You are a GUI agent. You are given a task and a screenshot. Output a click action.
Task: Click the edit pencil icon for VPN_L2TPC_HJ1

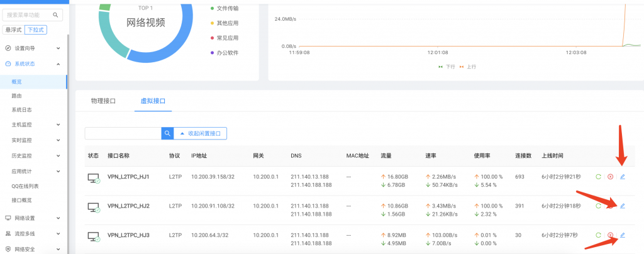623,177
